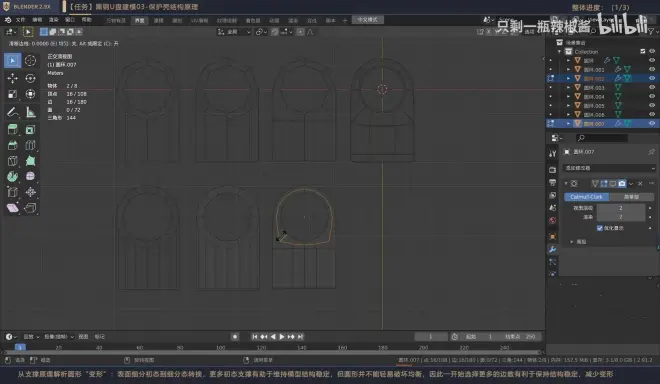Toggle visibility of 圆环.003

[x=652, y=88]
